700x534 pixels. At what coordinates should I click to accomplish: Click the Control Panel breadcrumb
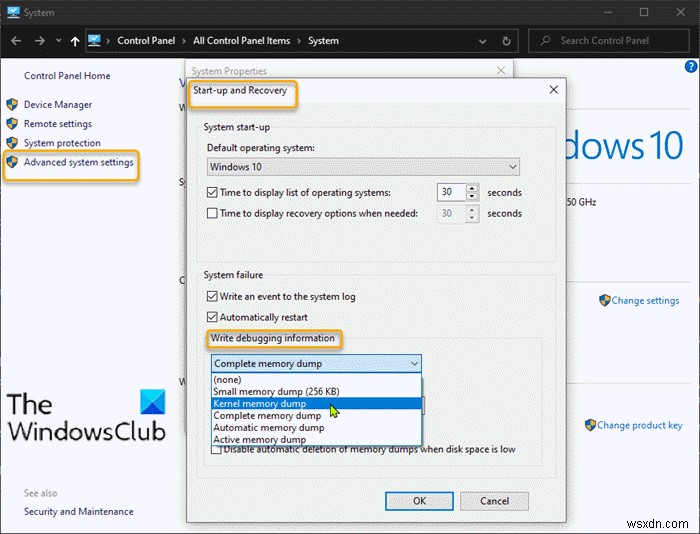[x=146, y=41]
